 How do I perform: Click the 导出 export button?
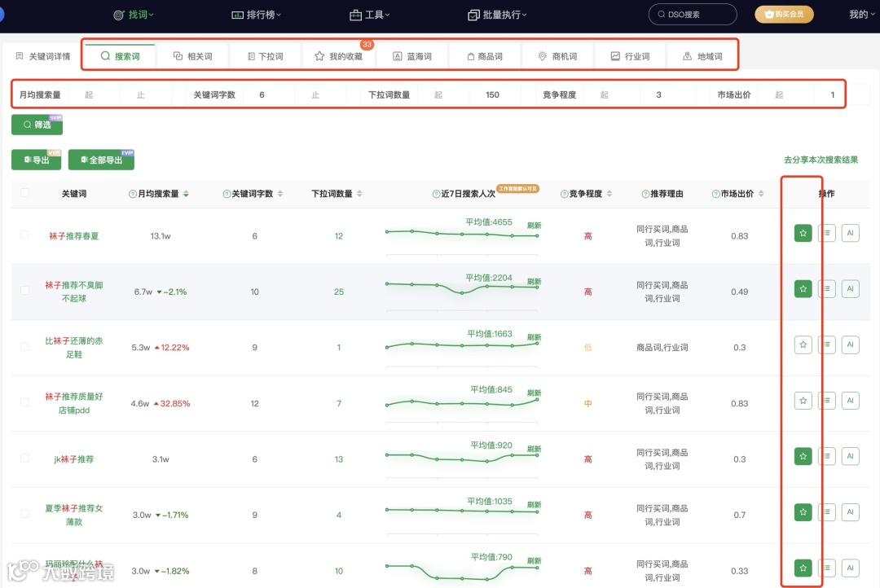[36, 160]
